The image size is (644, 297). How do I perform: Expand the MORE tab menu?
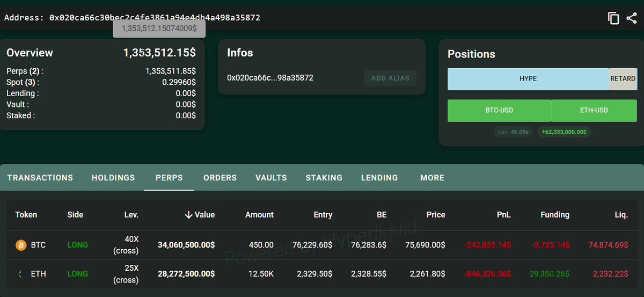point(432,178)
